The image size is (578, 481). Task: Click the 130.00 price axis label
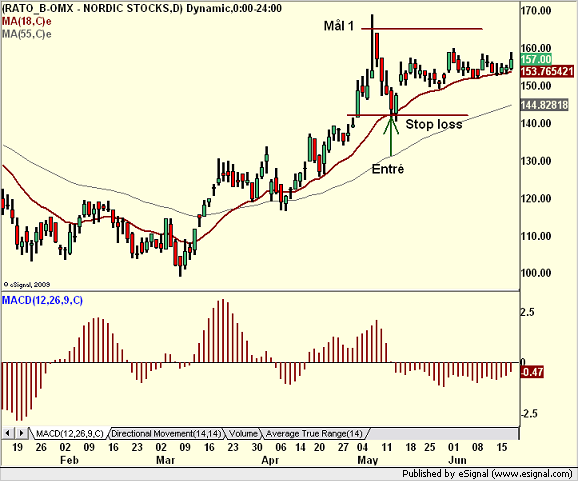[536, 161]
